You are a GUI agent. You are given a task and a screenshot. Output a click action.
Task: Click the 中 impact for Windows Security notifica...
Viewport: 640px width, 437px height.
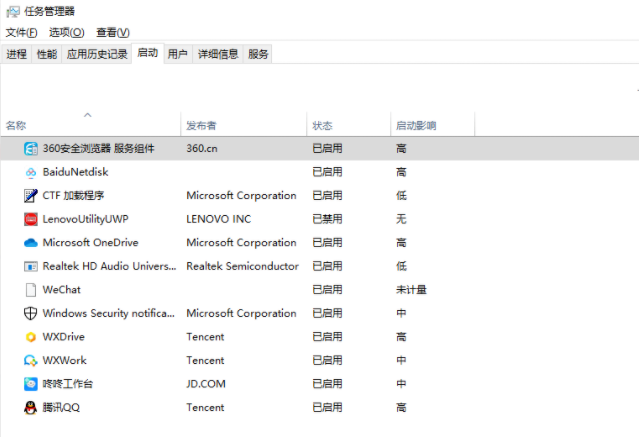[401, 313]
